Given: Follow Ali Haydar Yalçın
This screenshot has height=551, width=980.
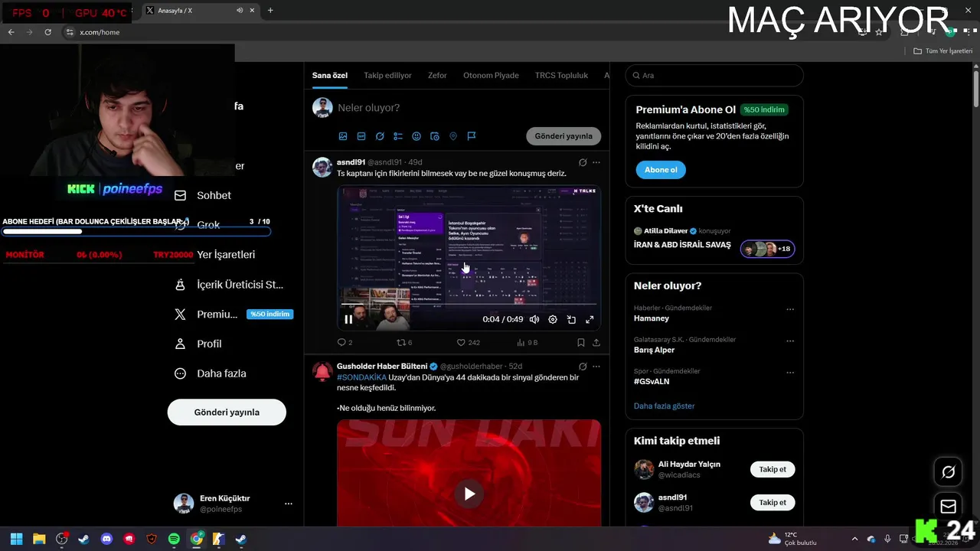Looking at the screenshot, I should pos(773,469).
